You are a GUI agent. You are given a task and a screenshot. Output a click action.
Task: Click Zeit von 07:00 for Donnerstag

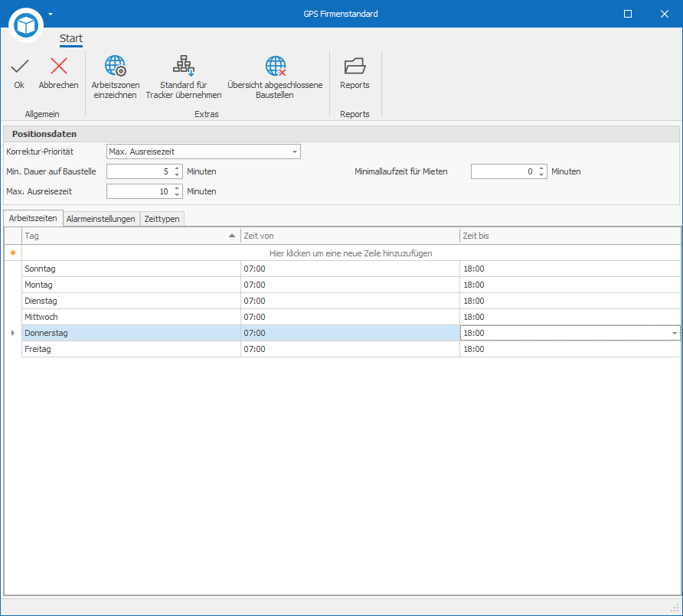(x=350, y=333)
